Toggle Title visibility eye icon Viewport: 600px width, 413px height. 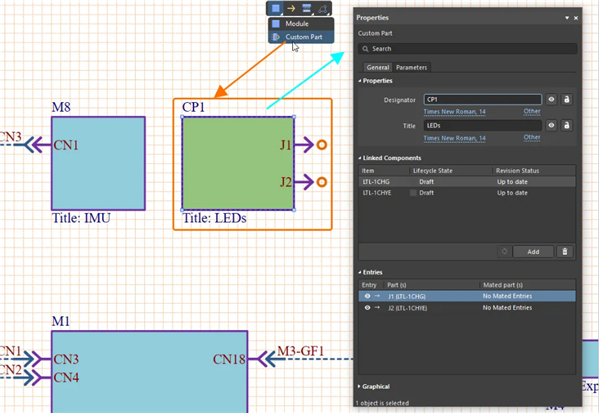click(551, 126)
